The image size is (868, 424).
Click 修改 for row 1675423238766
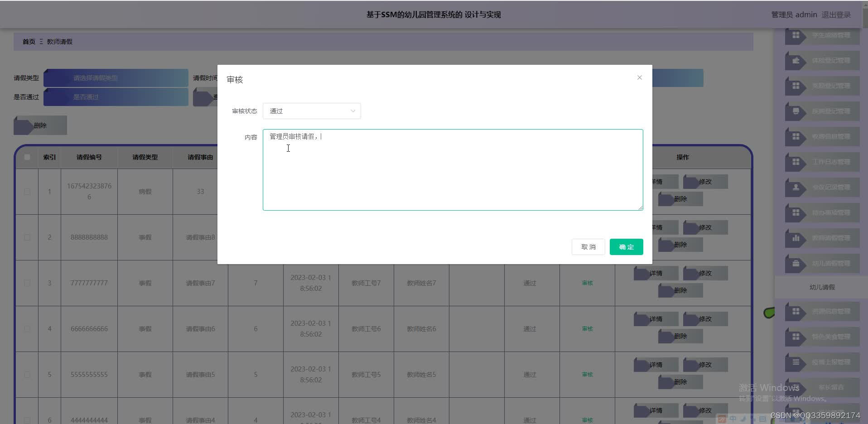[x=705, y=182]
